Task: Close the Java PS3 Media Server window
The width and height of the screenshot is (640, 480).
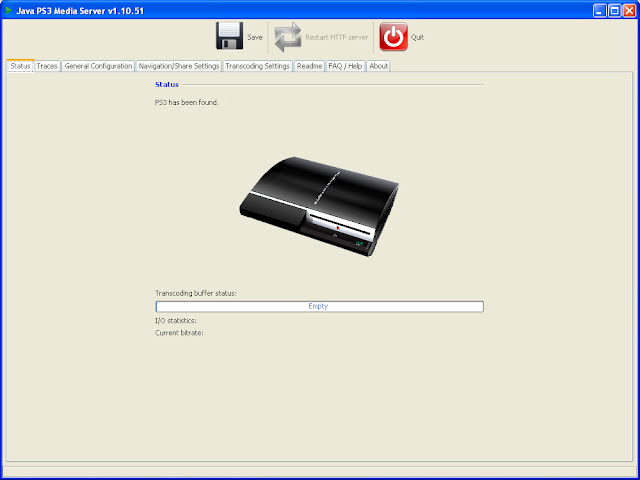Action: [629, 10]
